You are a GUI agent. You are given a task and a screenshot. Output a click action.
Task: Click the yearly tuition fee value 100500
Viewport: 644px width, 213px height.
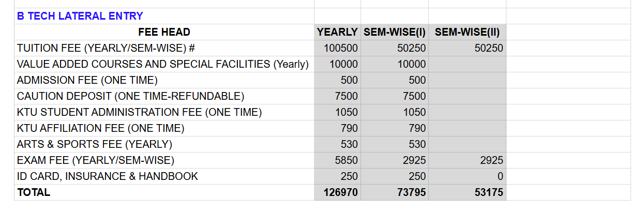pos(337,48)
